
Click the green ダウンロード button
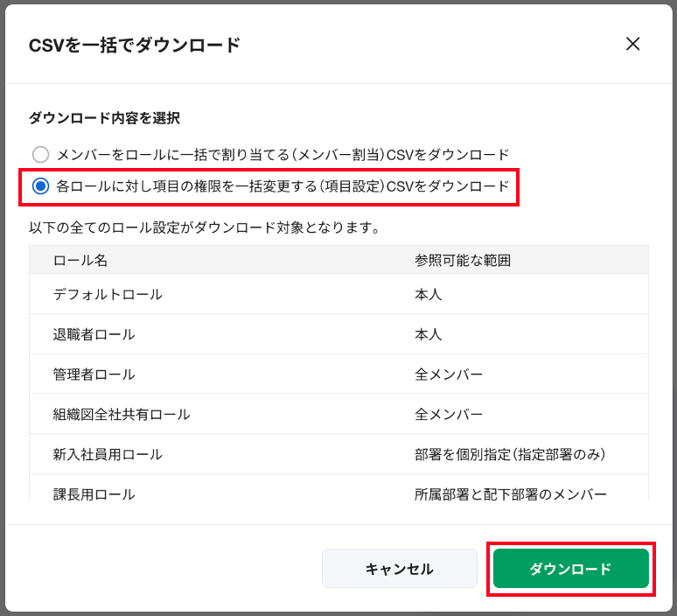coord(570,569)
